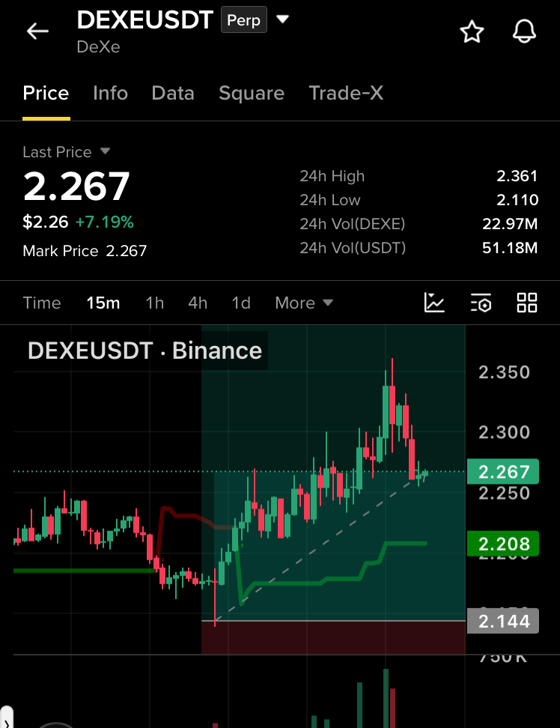Tap the Mark Price 2.267 text
Image resolution: width=560 pixels, height=728 pixels.
pyautogui.click(x=85, y=251)
